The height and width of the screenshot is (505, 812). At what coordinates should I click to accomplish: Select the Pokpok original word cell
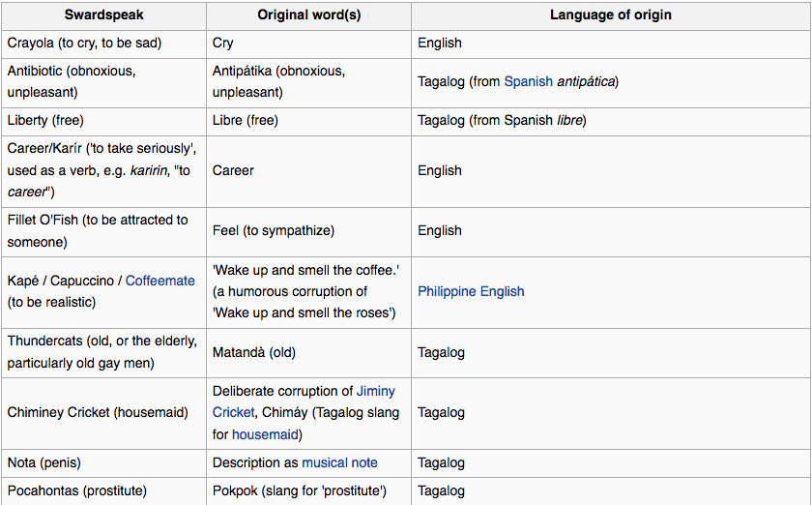(299, 490)
